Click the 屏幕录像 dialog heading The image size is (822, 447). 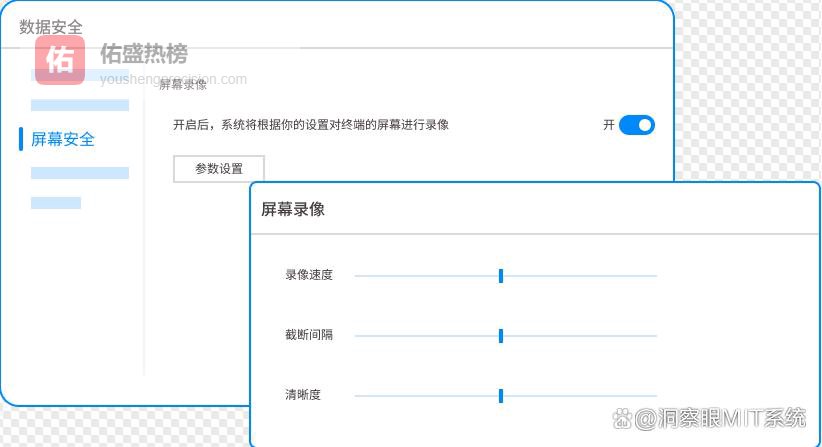pyautogui.click(x=293, y=210)
